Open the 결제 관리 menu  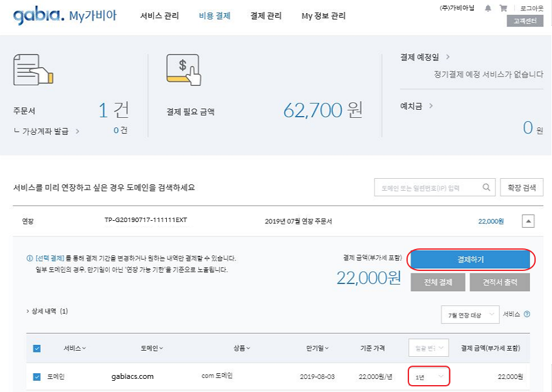266,16
